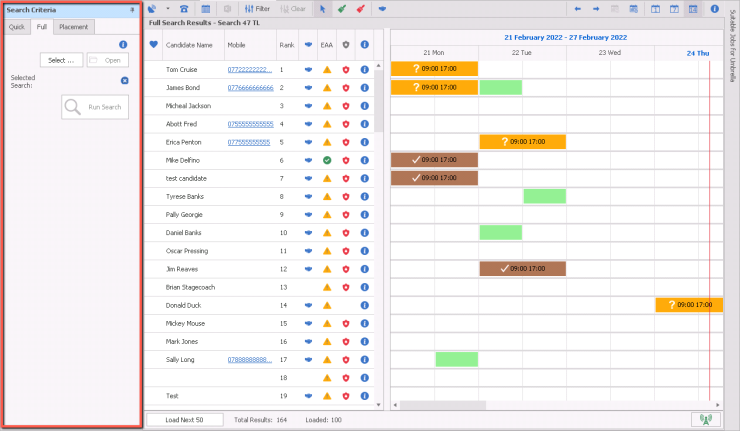Click the heart favourites column header
Screen dimensions: 740x431
[x=153, y=44]
